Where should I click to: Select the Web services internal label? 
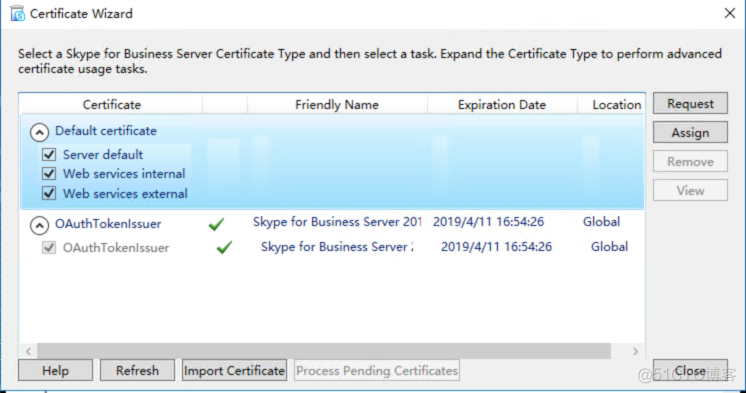tap(124, 174)
